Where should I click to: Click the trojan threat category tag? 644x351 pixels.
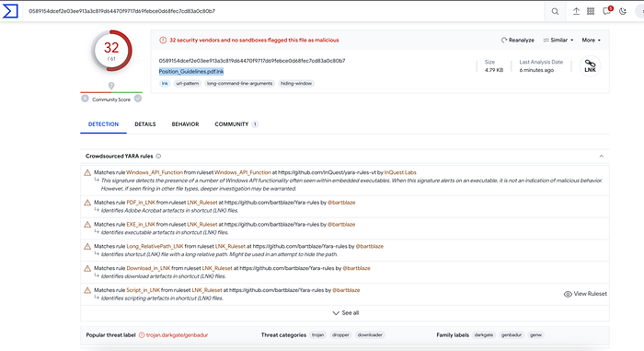coord(318,335)
